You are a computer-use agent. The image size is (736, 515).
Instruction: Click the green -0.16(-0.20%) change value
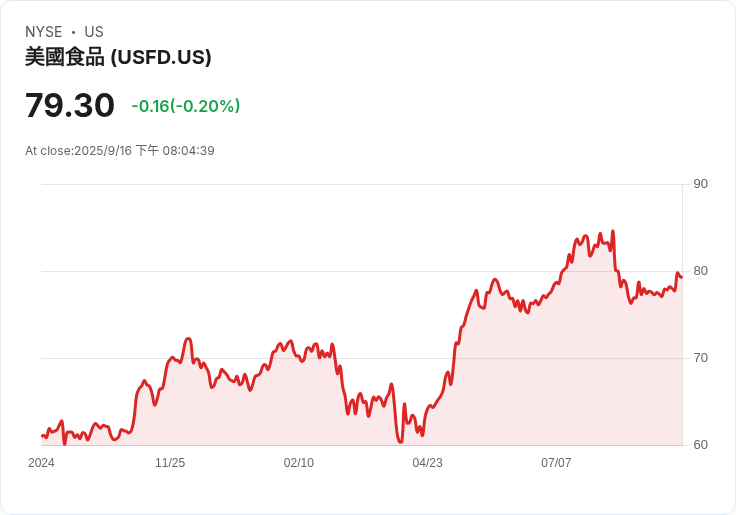click(186, 106)
